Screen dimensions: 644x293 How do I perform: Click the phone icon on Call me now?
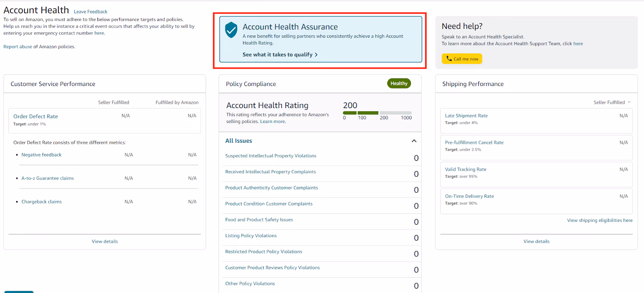(x=449, y=59)
